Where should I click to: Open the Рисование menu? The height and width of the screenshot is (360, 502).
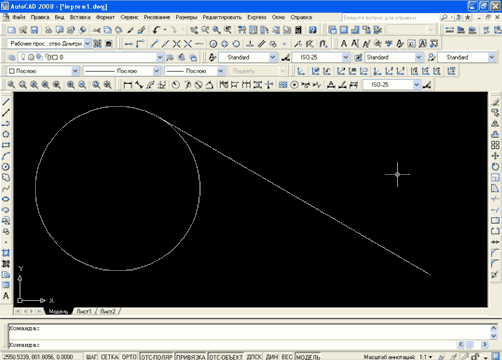click(157, 17)
